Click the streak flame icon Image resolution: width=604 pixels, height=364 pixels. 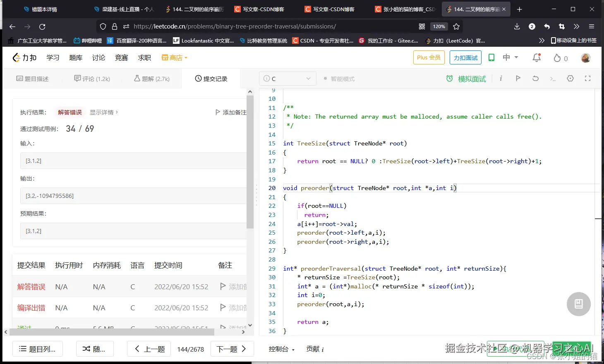point(557,58)
